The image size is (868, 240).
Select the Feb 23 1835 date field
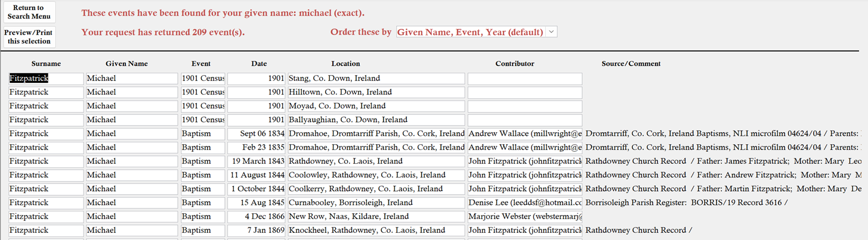click(256, 148)
